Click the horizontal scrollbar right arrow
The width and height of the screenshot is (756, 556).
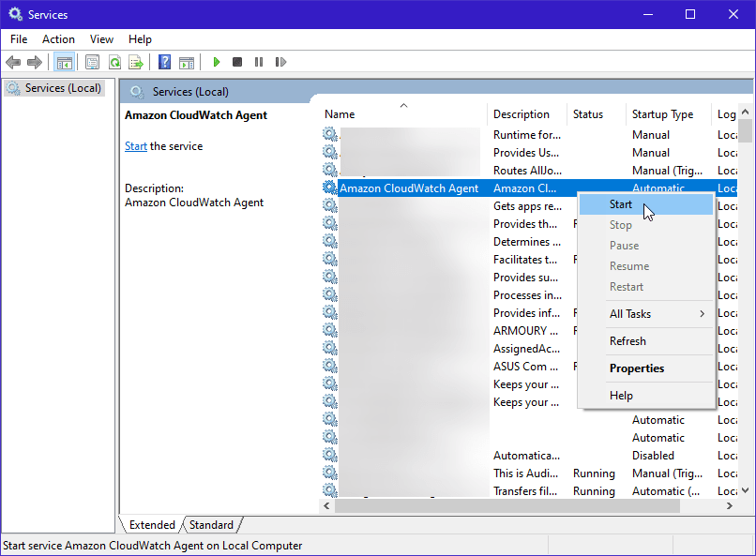point(730,506)
